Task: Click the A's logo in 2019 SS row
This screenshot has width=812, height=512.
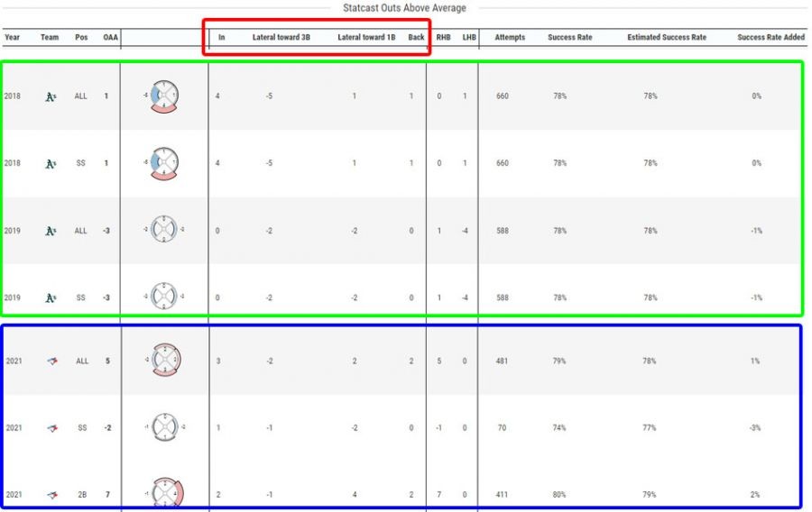Action: [x=51, y=297]
